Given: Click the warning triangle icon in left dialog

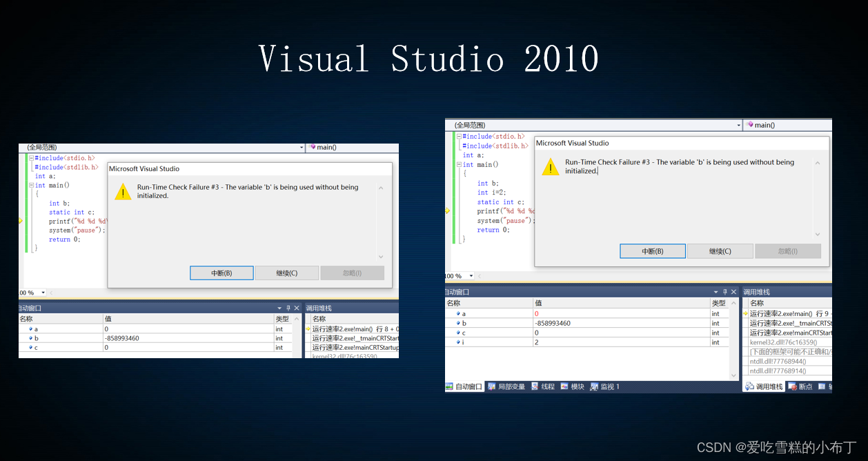Looking at the screenshot, I should (123, 192).
